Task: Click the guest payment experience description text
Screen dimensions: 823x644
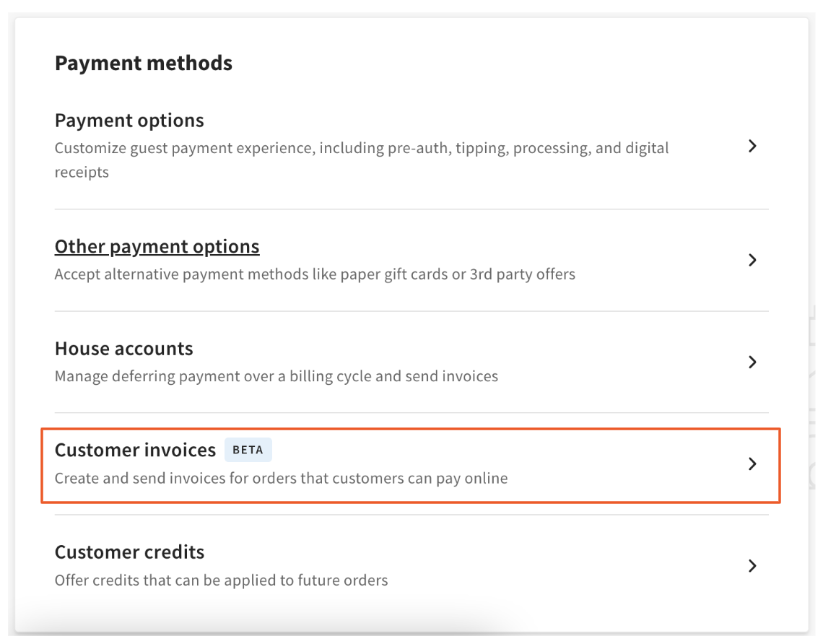Action: click(361, 147)
